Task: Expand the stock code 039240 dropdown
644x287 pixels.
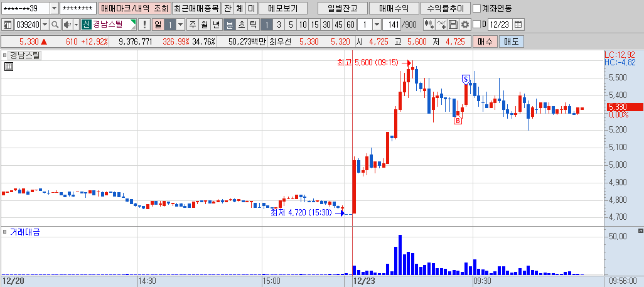Action: click(45, 24)
